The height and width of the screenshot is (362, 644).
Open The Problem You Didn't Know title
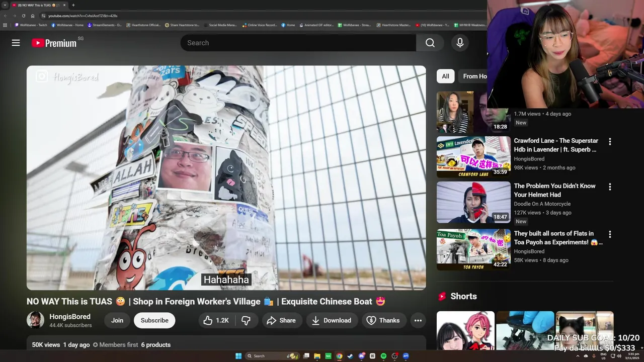click(x=554, y=190)
